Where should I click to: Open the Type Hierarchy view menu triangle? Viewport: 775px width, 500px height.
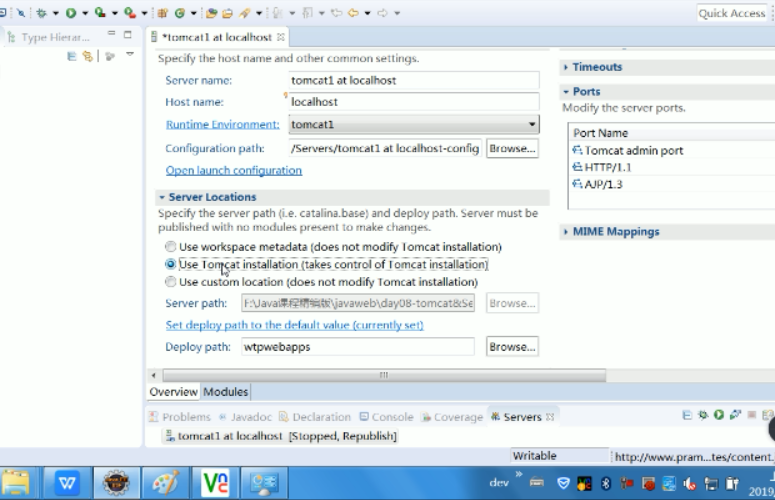click(129, 54)
